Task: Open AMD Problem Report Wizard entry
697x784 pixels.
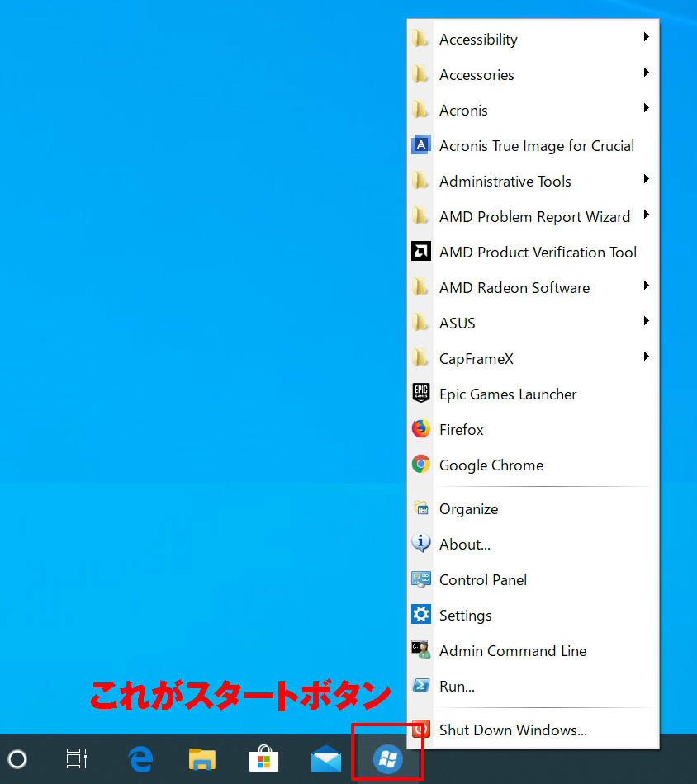Action: pos(533,216)
